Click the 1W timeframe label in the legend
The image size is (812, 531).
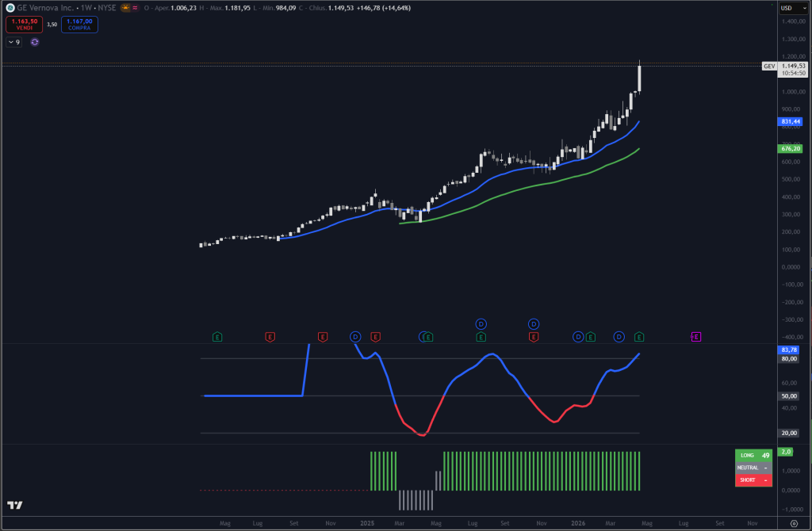click(x=86, y=7)
